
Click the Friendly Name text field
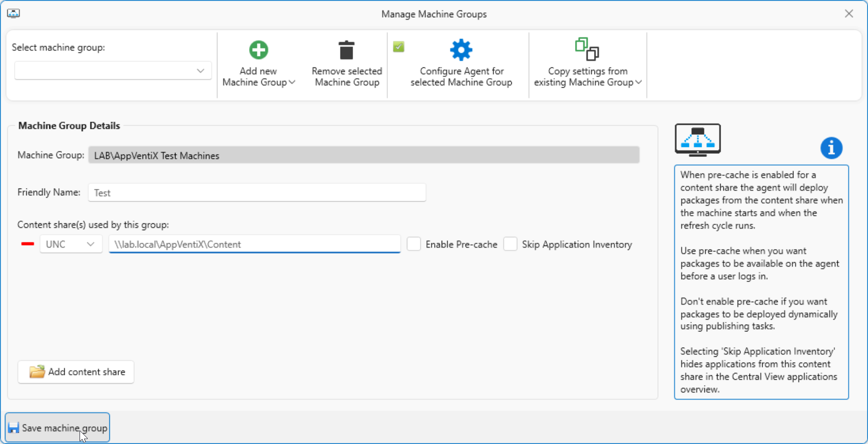257,193
